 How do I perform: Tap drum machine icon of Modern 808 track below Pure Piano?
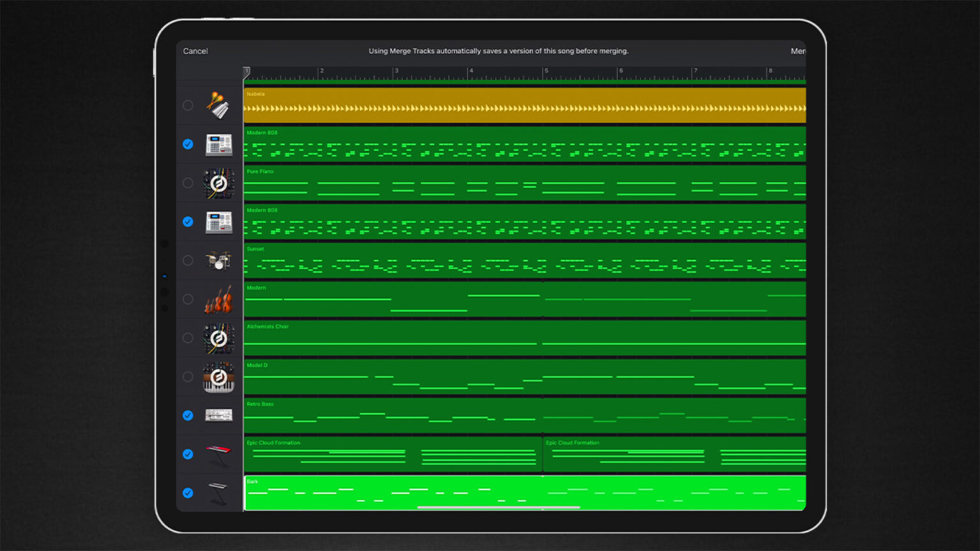pos(219,223)
